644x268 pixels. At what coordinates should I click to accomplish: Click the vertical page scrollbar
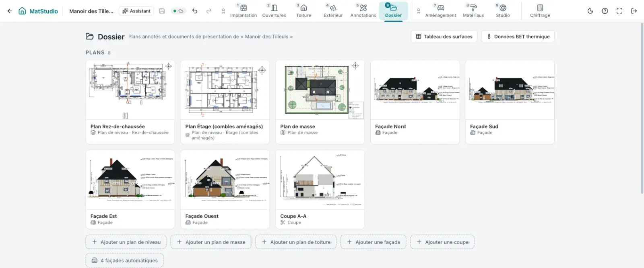click(x=642, y=108)
